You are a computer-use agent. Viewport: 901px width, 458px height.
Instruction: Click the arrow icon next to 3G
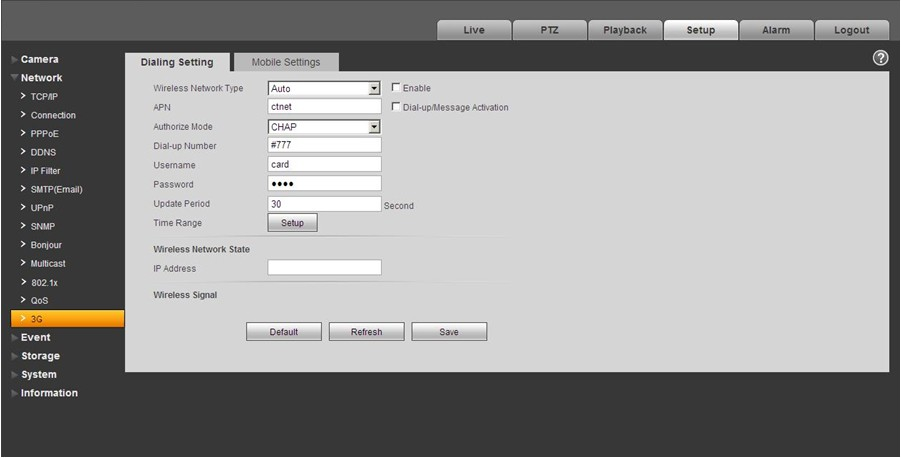click(x=23, y=318)
